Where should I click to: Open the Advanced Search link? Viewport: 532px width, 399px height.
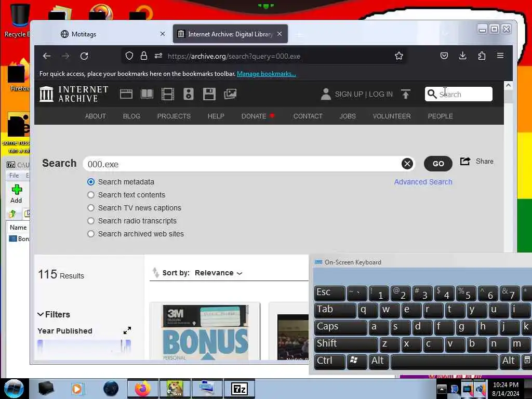[x=423, y=182]
